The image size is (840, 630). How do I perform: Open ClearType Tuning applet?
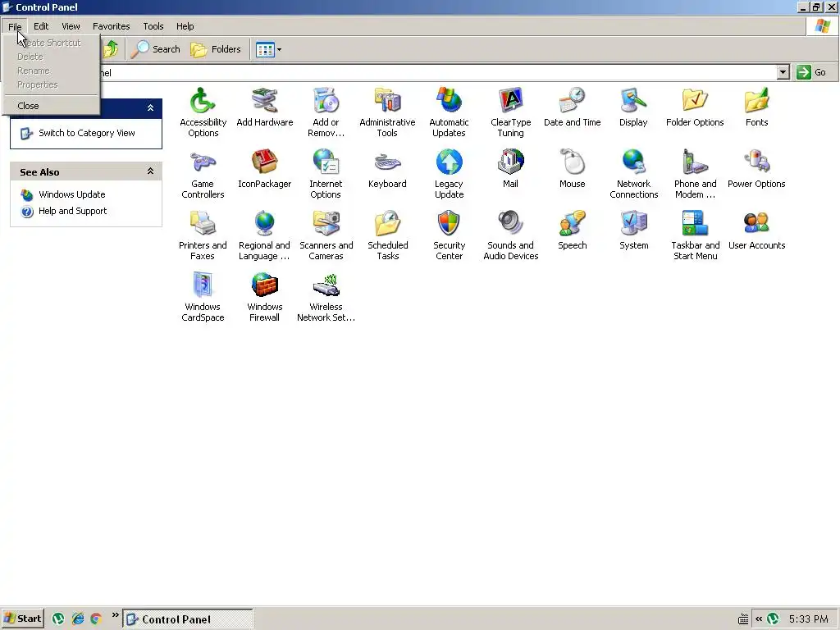tap(510, 101)
